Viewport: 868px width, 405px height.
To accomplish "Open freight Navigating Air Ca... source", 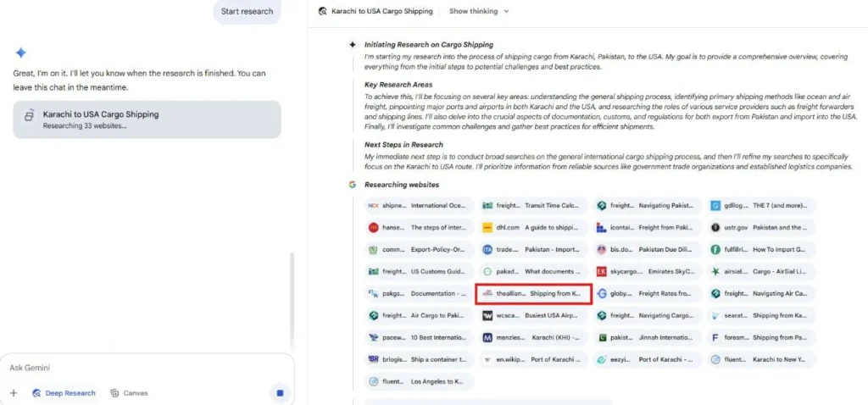I will [762, 294].
